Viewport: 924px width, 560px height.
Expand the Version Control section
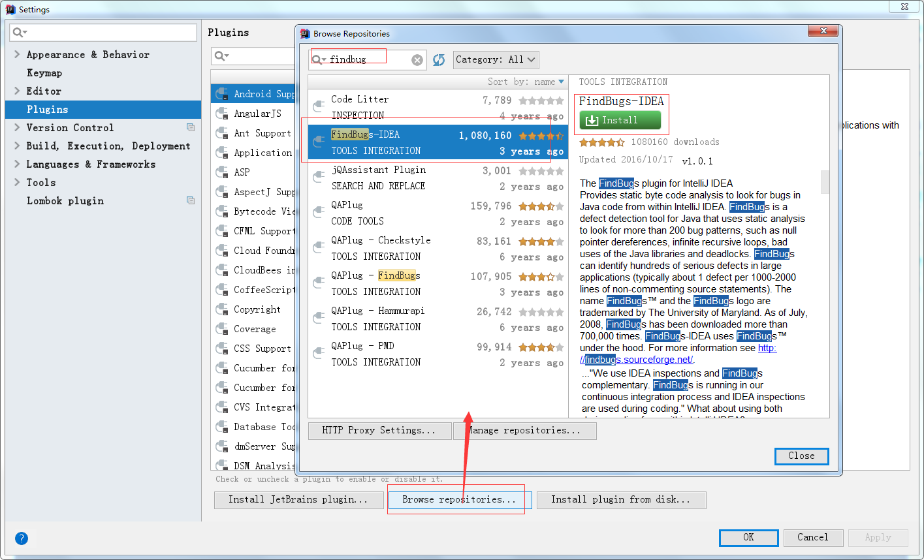click(x=17, y=127)
